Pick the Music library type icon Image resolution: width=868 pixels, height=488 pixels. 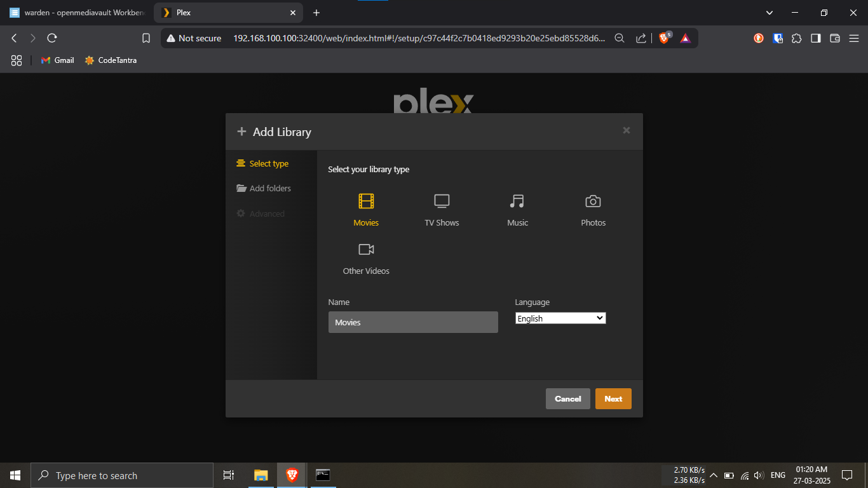[x=517, y=202]
